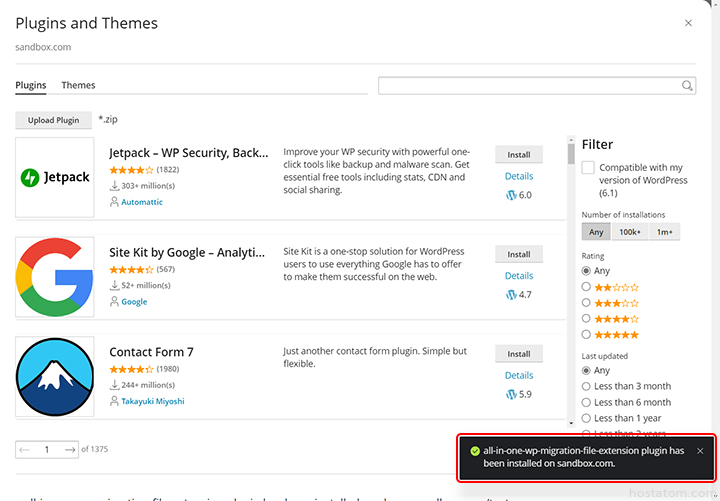Open the Plugins tab
This screenshot has width=720, height=501.
coord(31,86)
